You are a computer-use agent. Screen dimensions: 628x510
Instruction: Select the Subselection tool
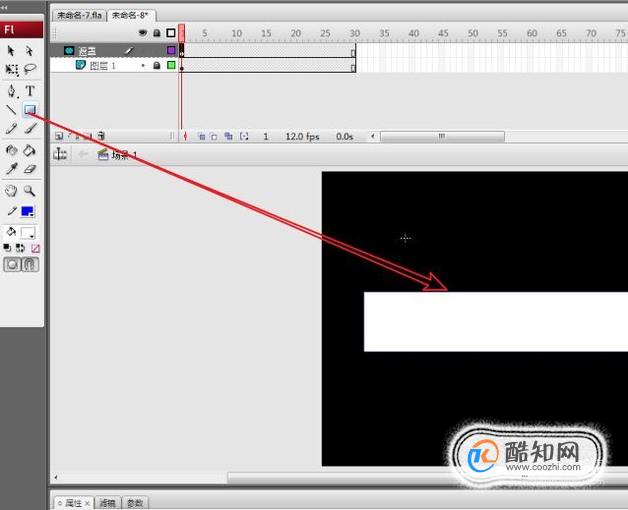click(30, 50)
